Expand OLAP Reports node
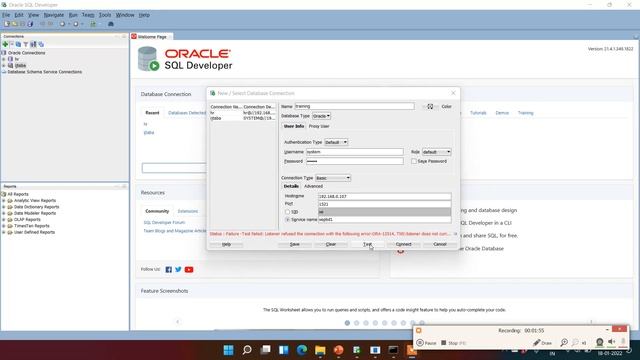This screenshot has height=360, width=640. tap(4, 220)
